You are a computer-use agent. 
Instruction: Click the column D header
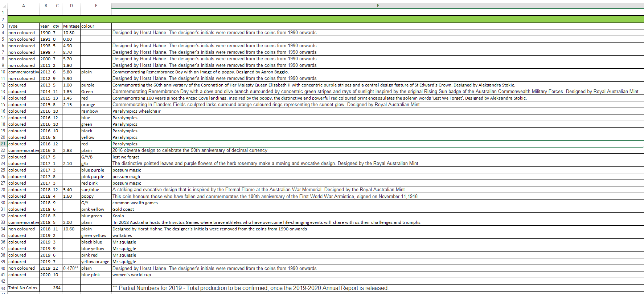click(x=71, y=5)
